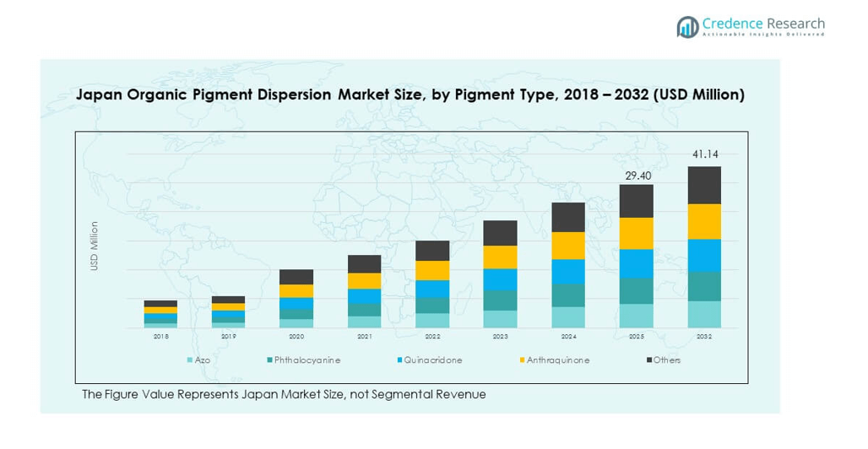Click the 2020 x-axis year label
This screenshot has height=449, width=868.
[x=296, y=336]
